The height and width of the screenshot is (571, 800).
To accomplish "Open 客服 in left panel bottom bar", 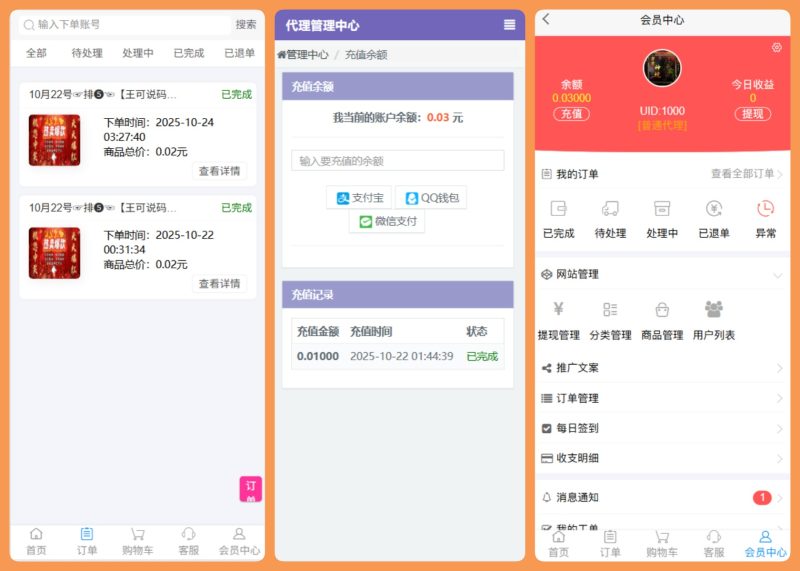I will point(188,542).
